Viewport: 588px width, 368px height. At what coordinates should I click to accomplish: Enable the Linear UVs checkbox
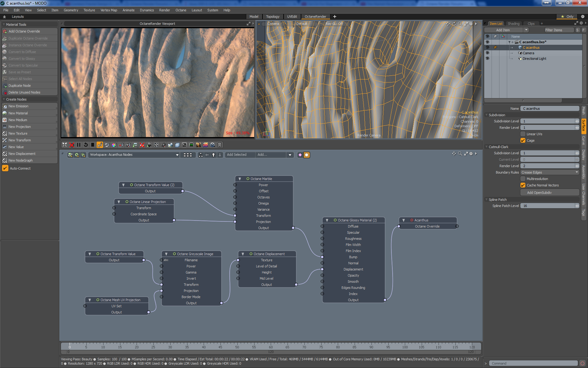tap(523, 134)
